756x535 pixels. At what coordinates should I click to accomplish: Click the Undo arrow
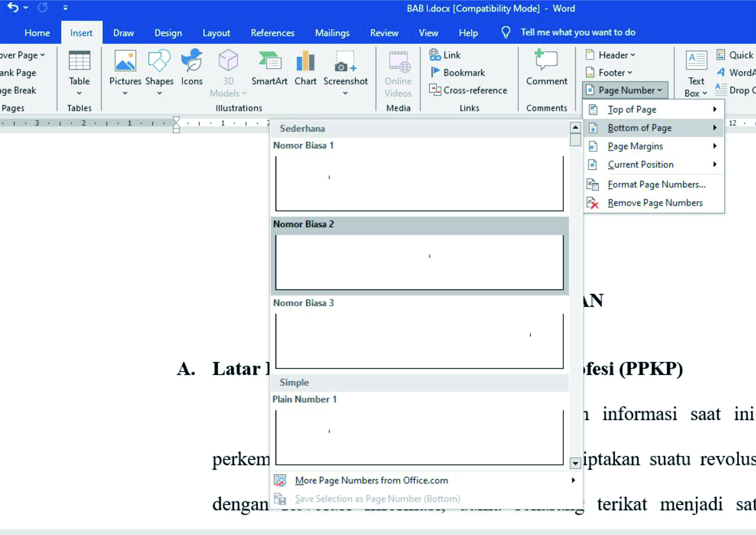pos(13,7)
